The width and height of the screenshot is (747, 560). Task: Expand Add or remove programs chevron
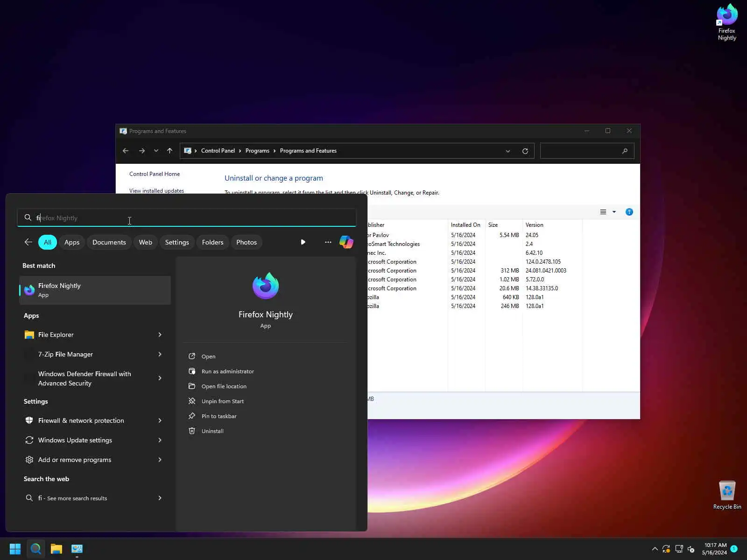click(160, 460)
